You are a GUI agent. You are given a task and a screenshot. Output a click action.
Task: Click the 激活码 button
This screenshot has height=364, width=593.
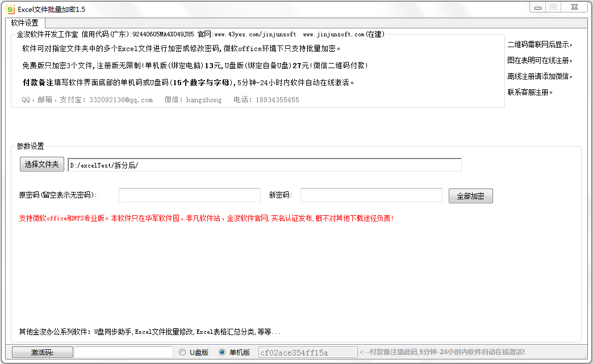(43, 352)
